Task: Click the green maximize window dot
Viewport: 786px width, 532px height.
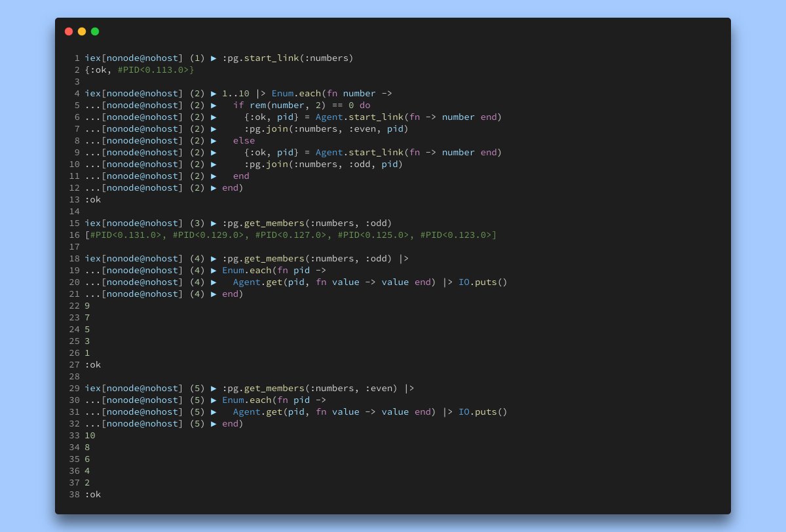Action: coord(95,31)
